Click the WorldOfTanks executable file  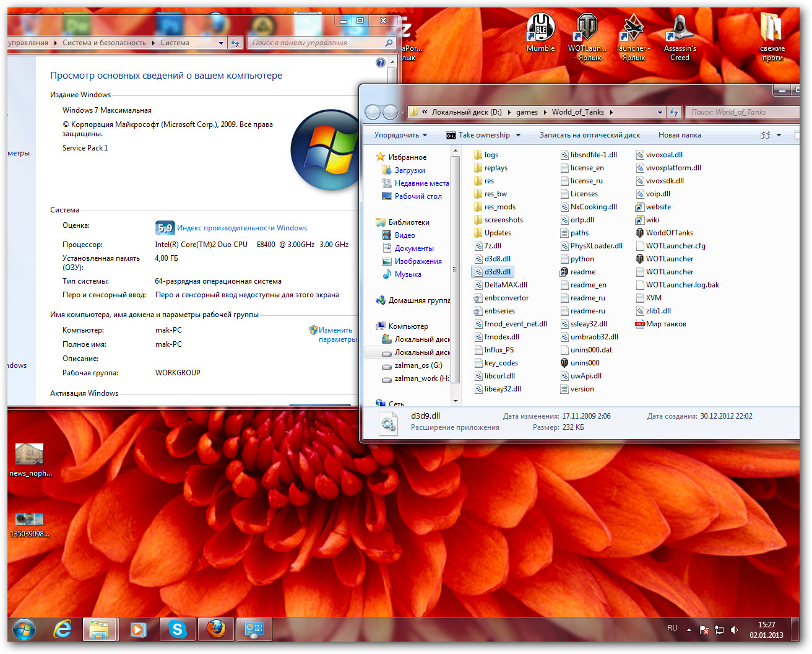[669, 233]
